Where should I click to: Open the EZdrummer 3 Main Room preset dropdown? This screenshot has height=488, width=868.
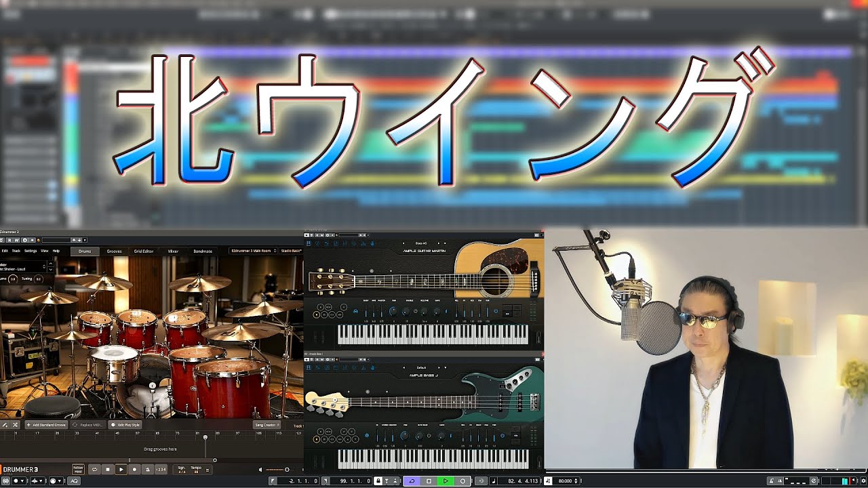pos(252,251)
